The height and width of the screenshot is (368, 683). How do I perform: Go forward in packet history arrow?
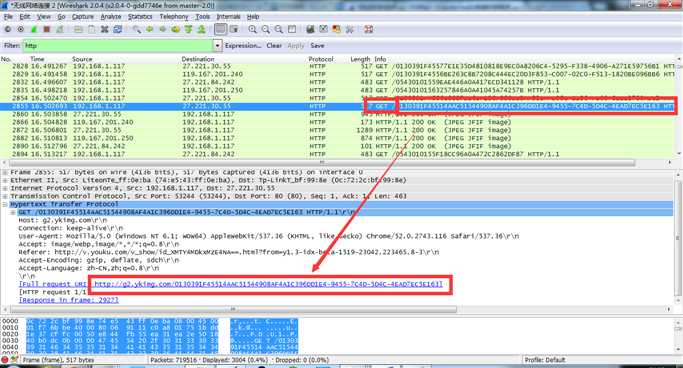click(162, 30)
